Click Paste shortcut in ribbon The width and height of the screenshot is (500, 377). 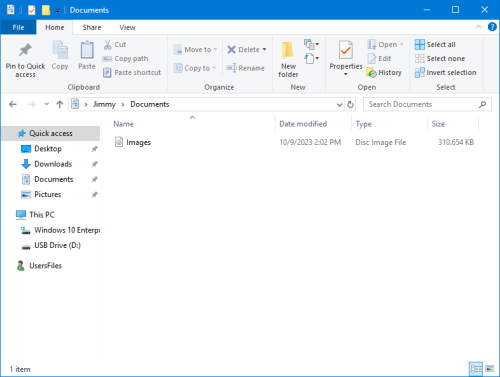[132, 73]
